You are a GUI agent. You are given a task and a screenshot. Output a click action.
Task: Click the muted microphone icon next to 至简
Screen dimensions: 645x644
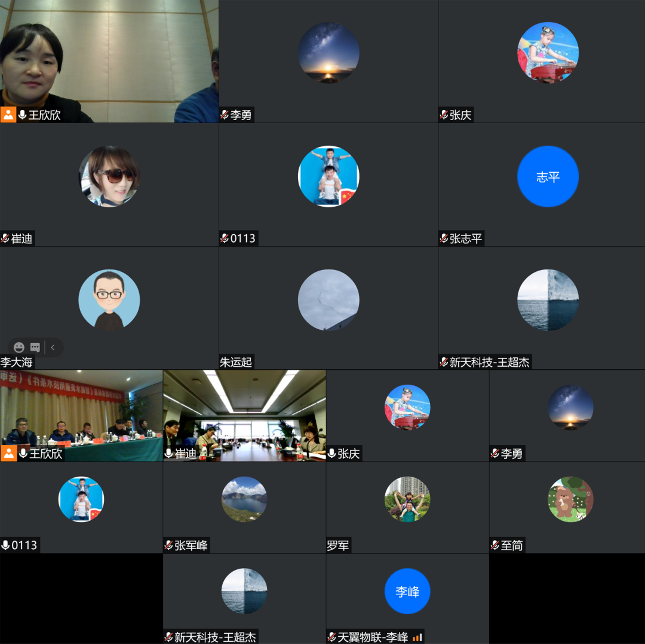tap(494, 545)
